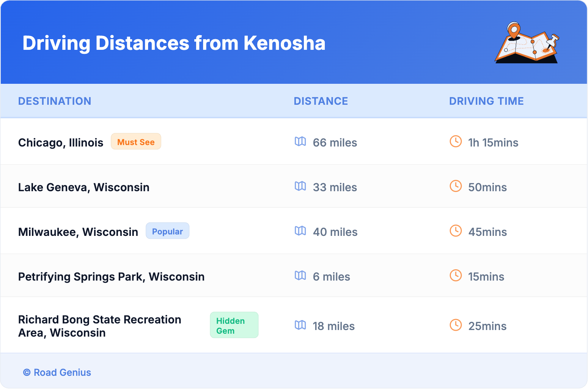Click the Distance column header

(x=321, y=101)
